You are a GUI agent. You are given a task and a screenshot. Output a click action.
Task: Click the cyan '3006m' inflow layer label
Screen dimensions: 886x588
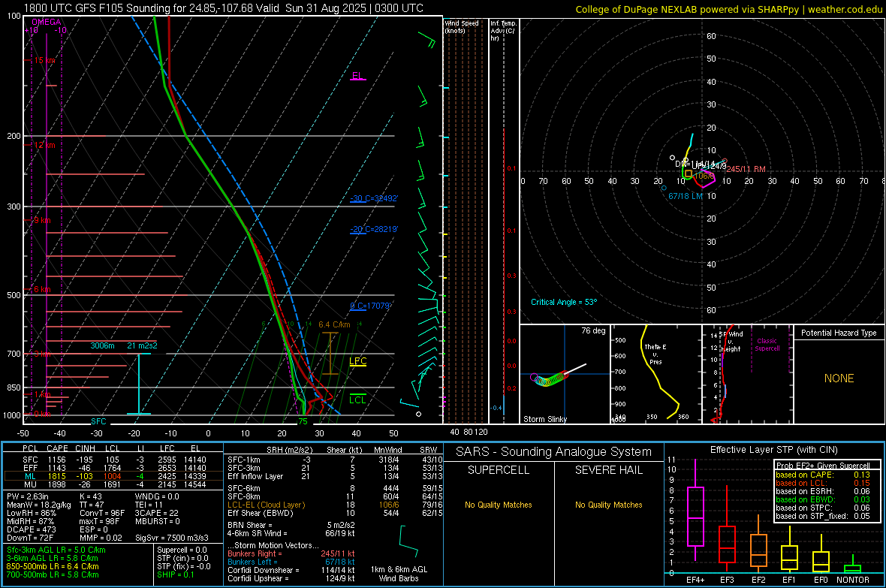(102, 345)
